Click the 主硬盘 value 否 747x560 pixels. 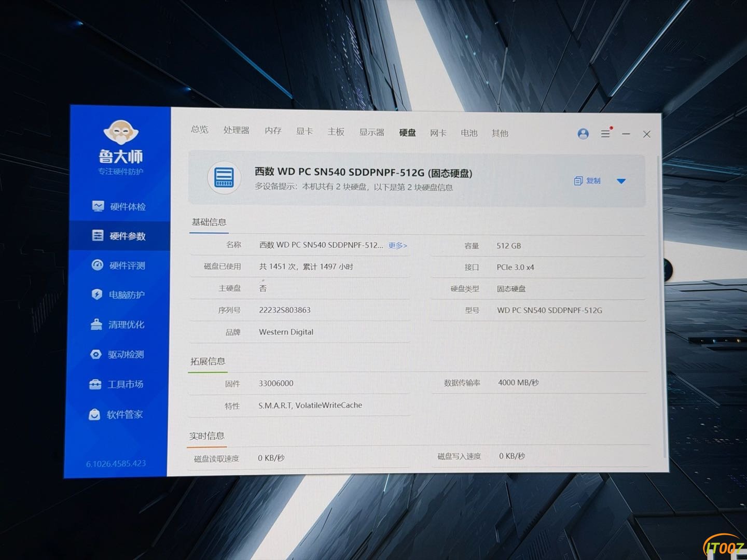(x=263, y=288)
